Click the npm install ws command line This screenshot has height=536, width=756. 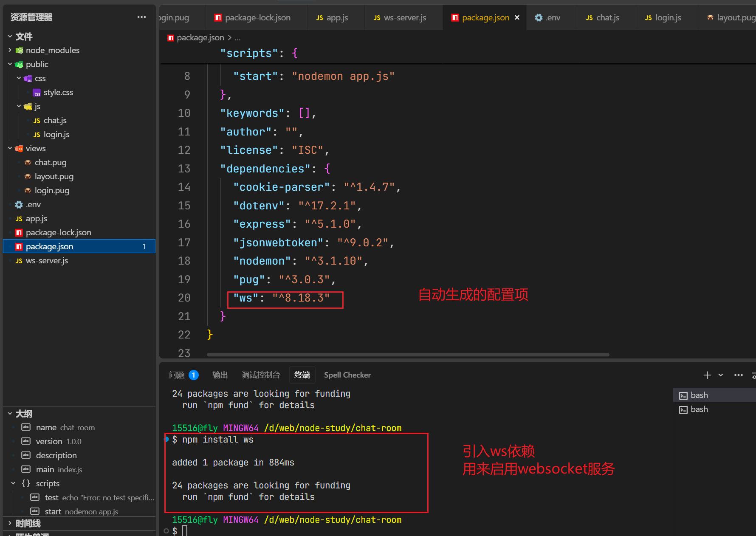pyautogui.click(x=212, y=440)
